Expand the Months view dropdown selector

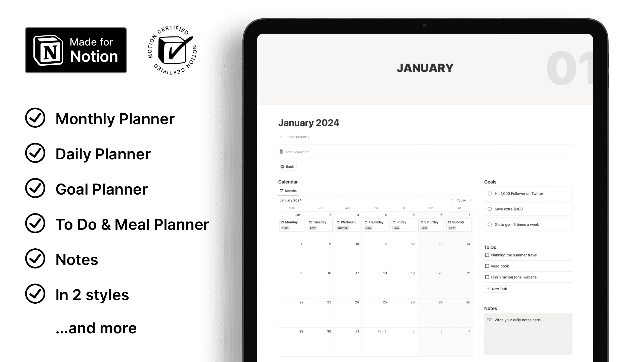(x=288, y=190)
